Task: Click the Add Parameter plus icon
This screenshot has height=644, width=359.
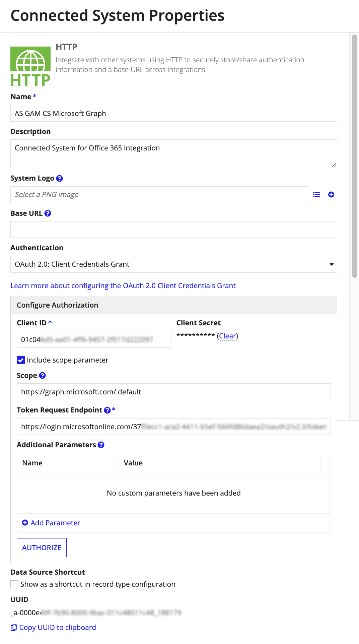Action: tap(25, 523)
